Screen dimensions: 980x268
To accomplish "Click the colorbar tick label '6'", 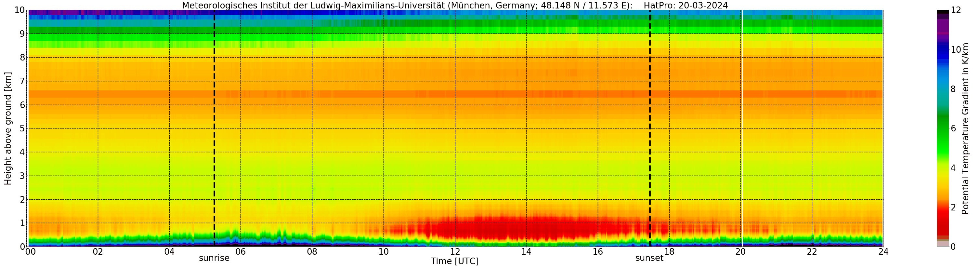I will point(953,128).
